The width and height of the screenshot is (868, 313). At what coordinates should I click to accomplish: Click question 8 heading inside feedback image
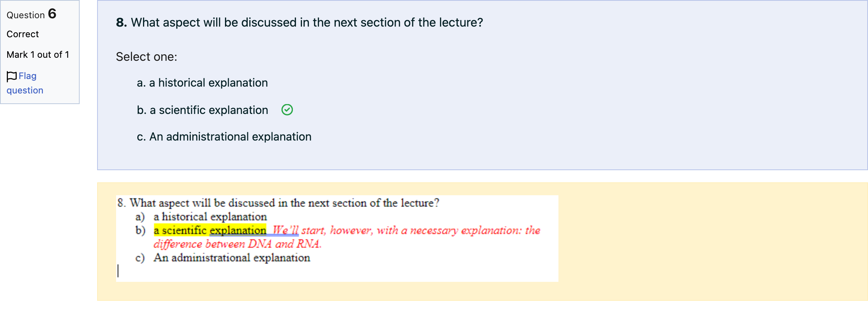278,203
